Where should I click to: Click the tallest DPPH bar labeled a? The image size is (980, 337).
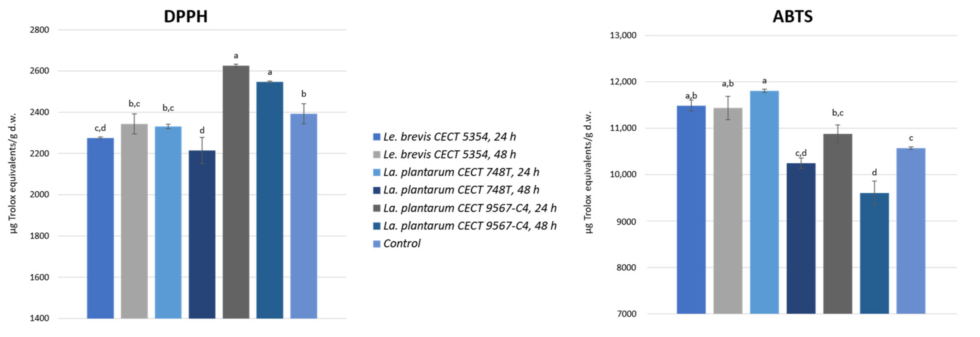coord(236,190)
